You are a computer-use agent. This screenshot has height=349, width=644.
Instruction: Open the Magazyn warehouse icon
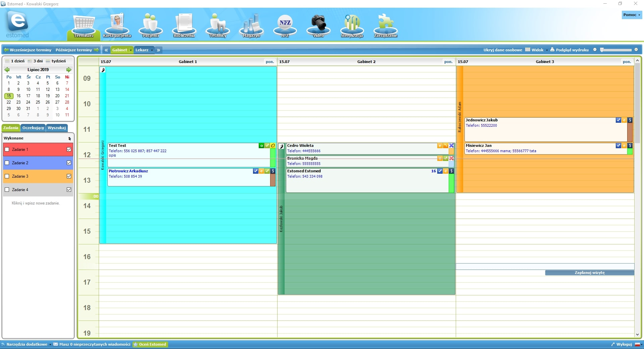pyautogui.click(x=251, y=25)
